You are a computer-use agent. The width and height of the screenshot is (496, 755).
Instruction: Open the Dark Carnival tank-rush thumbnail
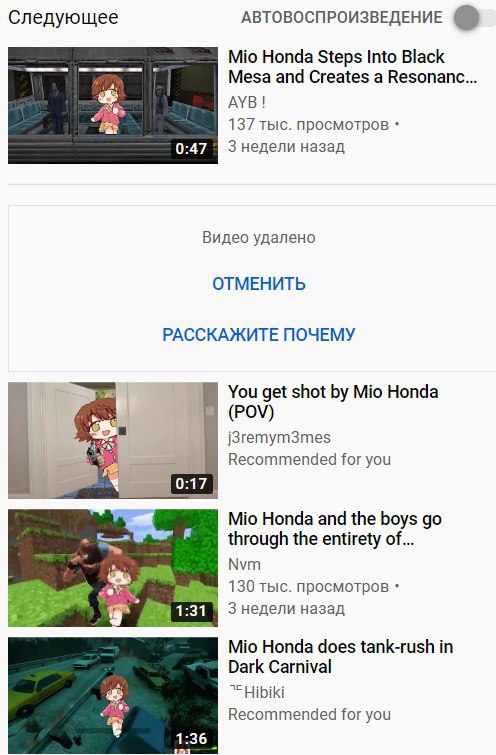coord(113,696)
